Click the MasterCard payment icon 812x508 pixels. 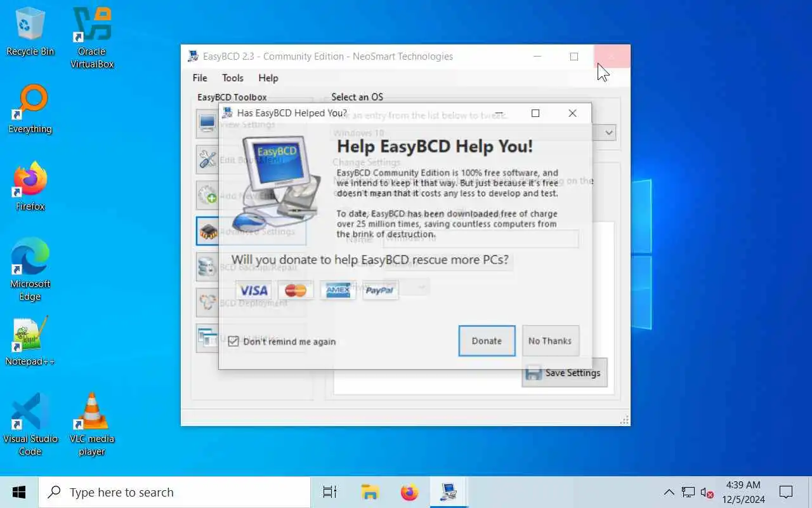tap(296, 291)
